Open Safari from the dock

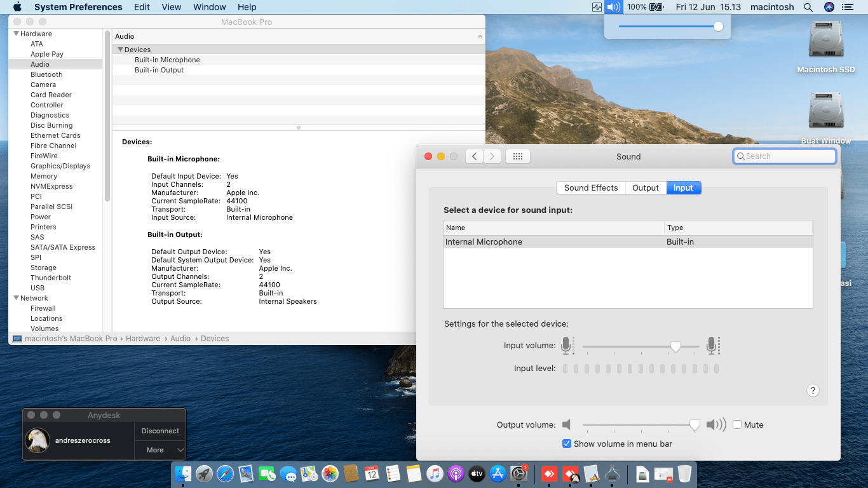(x=225, y=473)
